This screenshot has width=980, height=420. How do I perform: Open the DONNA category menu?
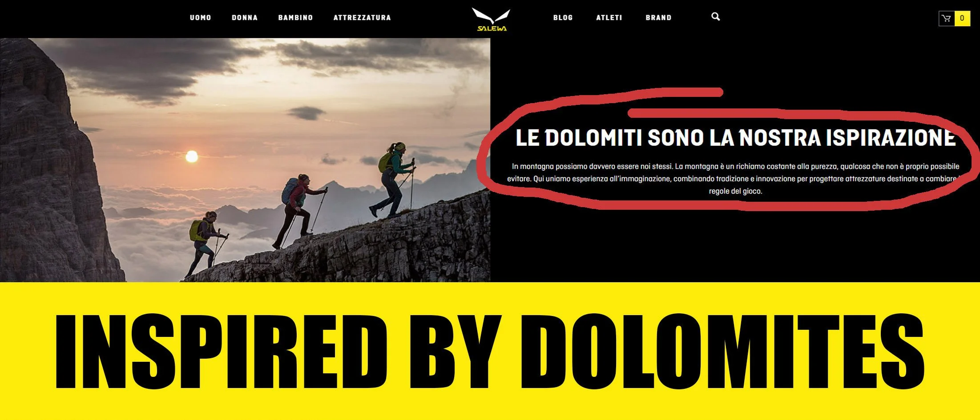tap(244, 18)
